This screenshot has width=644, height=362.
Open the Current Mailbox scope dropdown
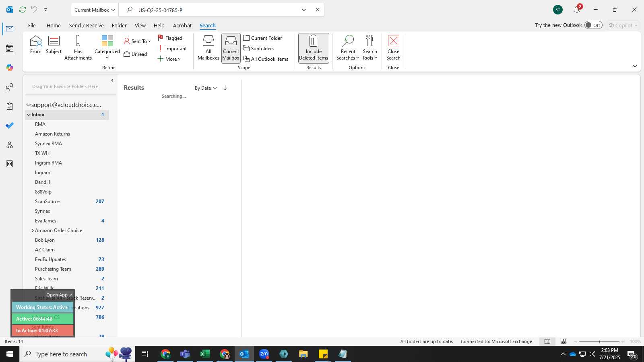pyautogui.click(x=95, y=10)
